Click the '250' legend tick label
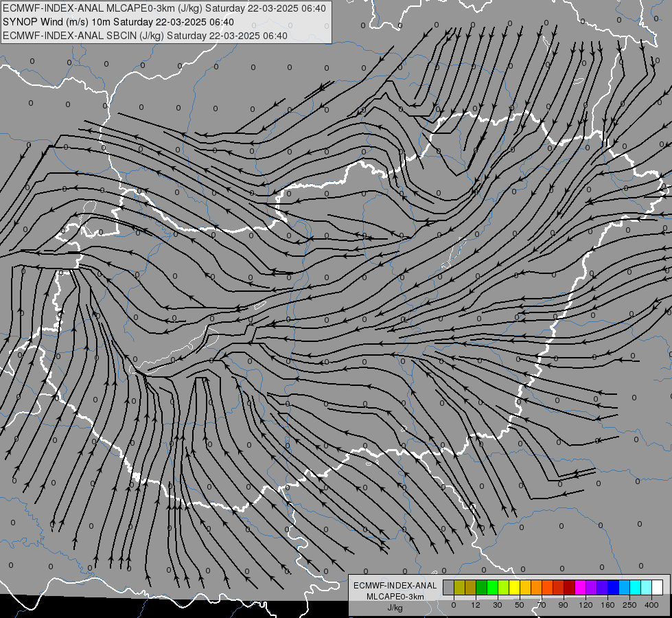Viewport: 672px width, 618px height. tap(629, 605)
